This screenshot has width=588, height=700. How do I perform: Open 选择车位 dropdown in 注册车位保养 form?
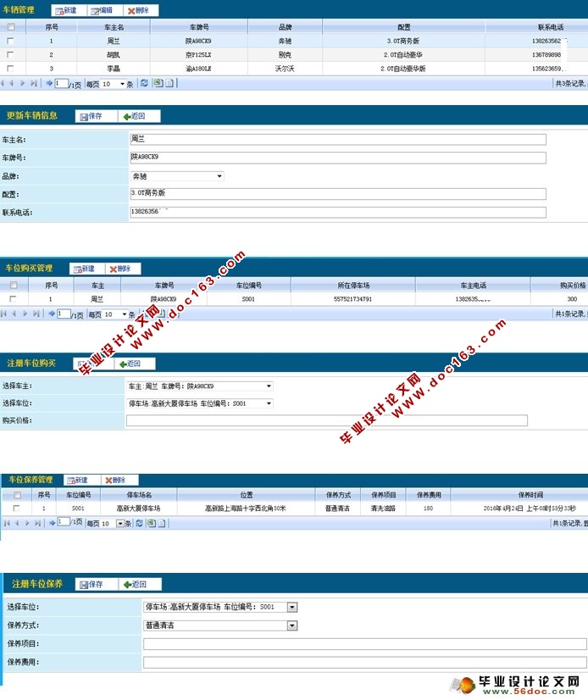220,607
